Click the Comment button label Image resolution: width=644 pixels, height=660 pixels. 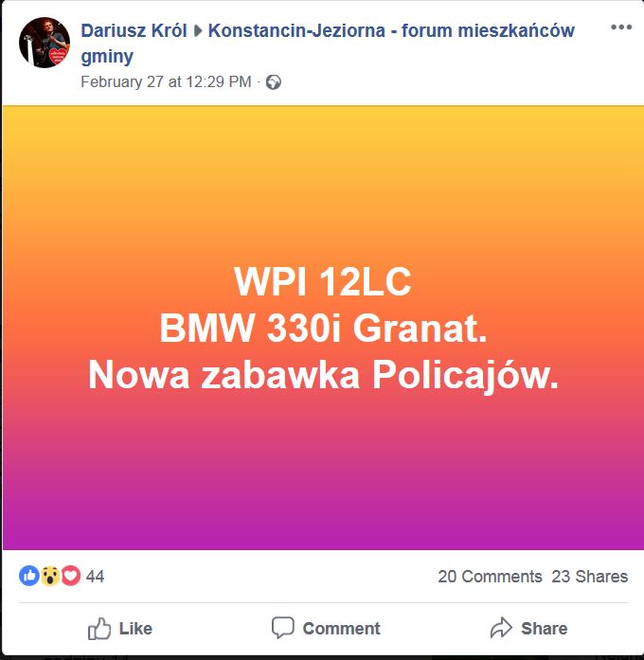point(341,629)
